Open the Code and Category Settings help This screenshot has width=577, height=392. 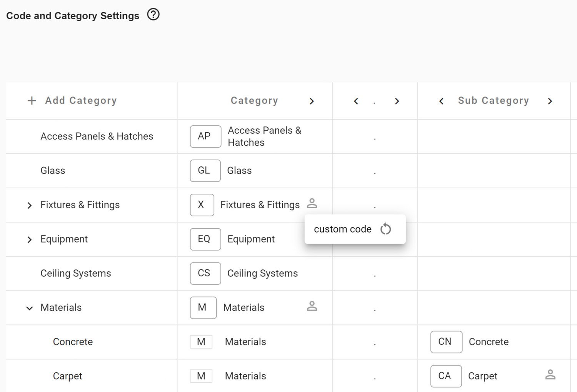153,14
